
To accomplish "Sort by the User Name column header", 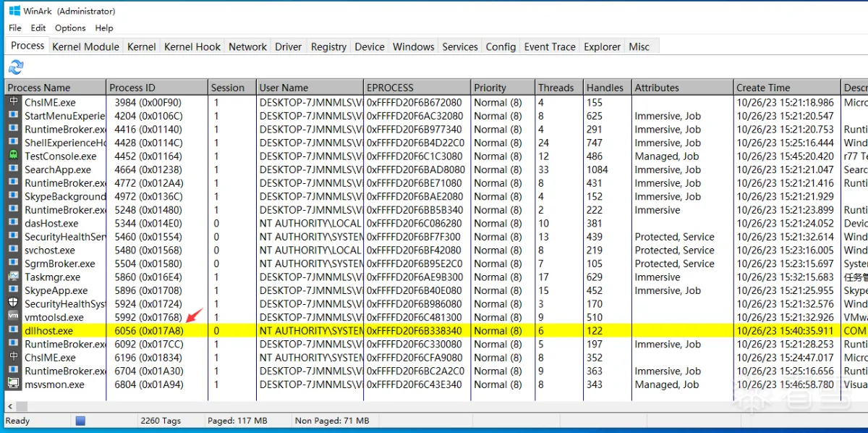I will [x=310, y=88].
